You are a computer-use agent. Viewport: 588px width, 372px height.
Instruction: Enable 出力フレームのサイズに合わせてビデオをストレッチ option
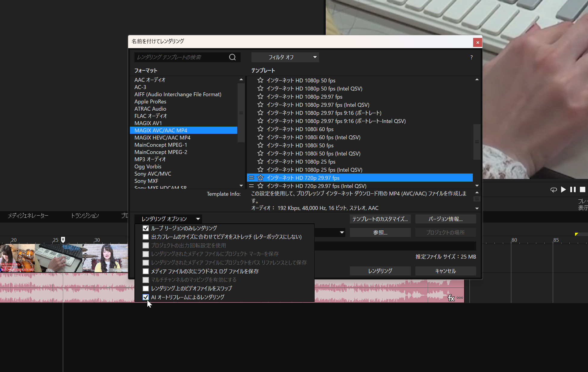pos(146,237)
